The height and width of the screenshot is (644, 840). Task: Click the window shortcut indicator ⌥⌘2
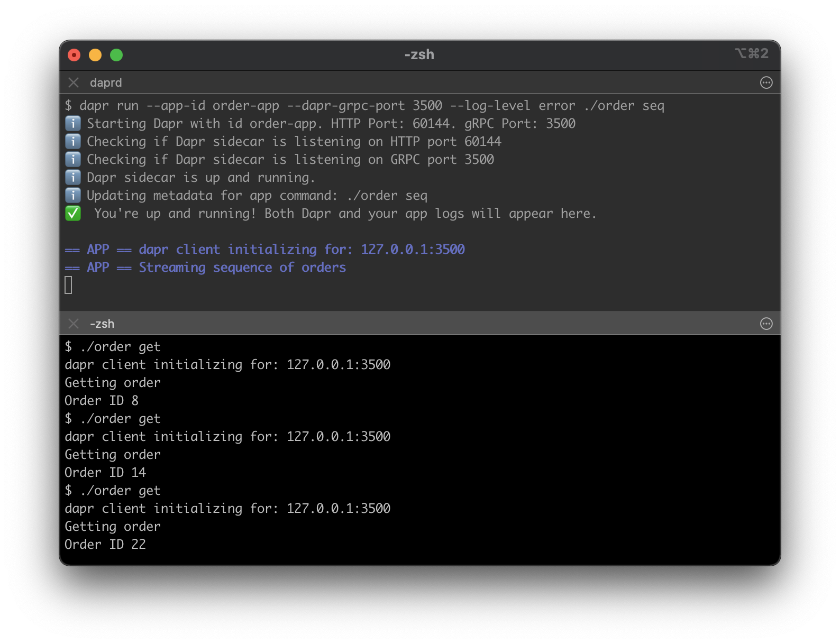(x=752, y=53)
